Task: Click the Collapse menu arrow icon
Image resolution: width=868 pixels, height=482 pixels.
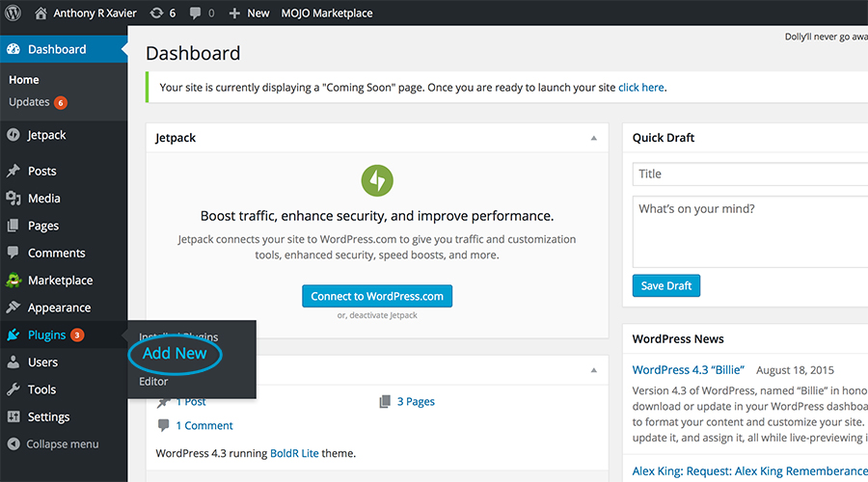Action: 14,443
